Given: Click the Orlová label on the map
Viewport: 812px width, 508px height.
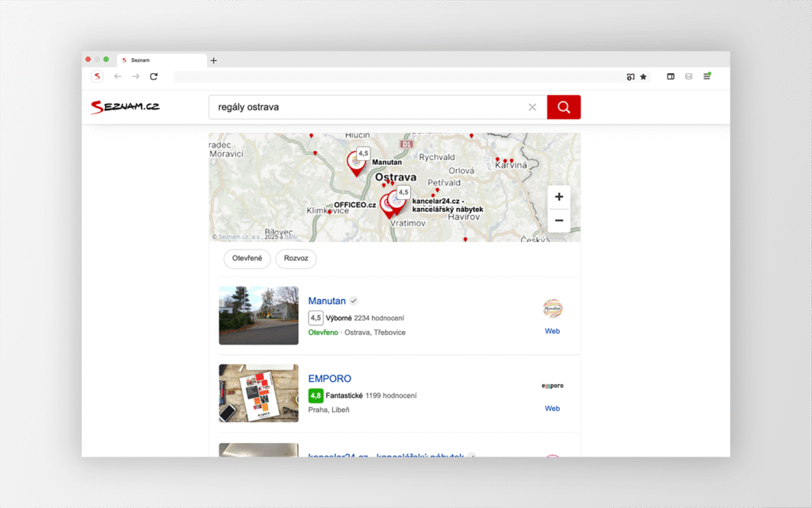Looking at the screenshot, I should (462, 171).
